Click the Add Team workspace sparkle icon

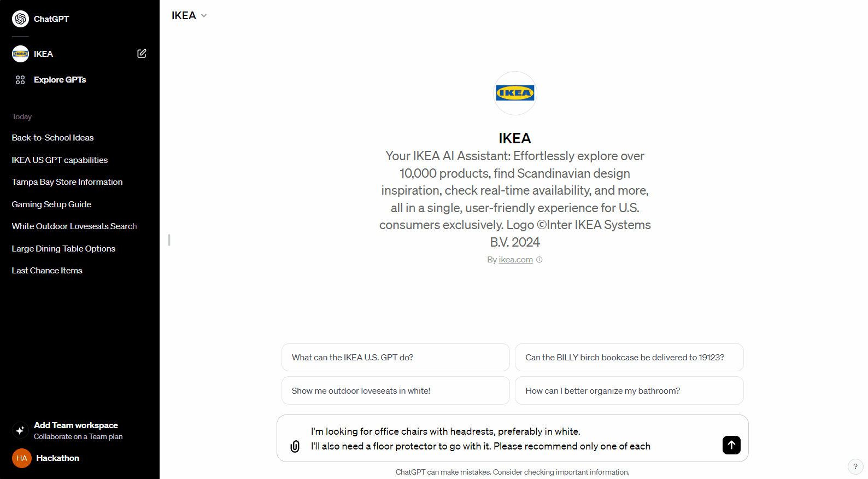[x=20, y=430]
